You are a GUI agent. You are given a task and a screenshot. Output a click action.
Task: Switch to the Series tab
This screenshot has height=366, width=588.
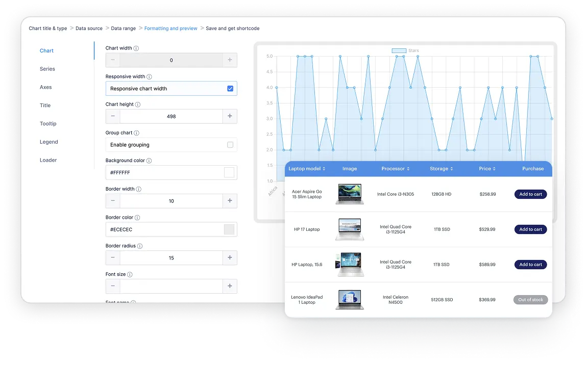click(x=47, y=69)
